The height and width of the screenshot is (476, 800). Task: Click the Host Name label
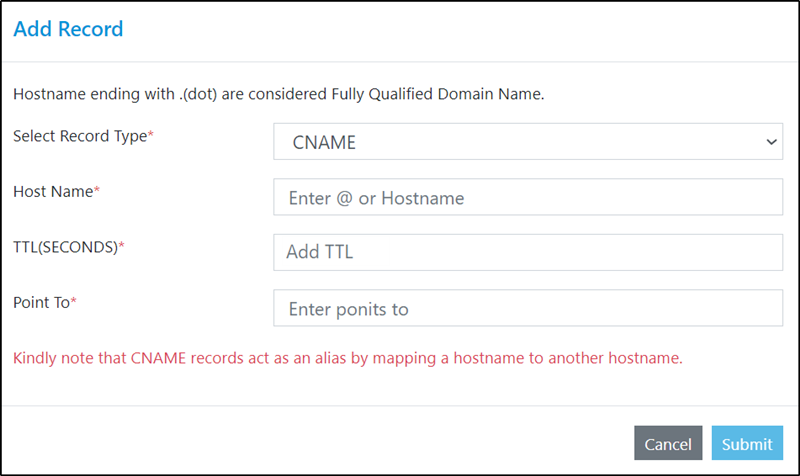(53, 191)
